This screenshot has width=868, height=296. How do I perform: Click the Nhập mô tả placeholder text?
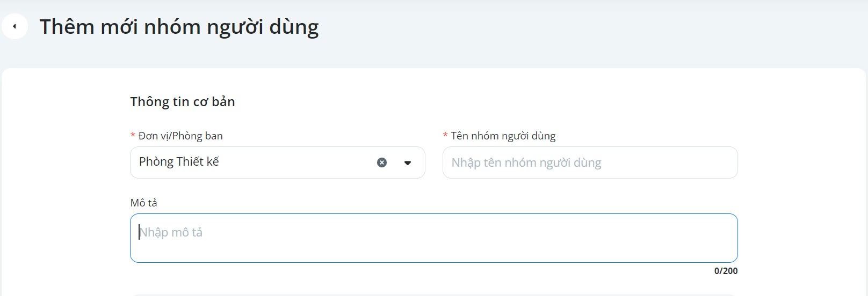coord(171,232)
